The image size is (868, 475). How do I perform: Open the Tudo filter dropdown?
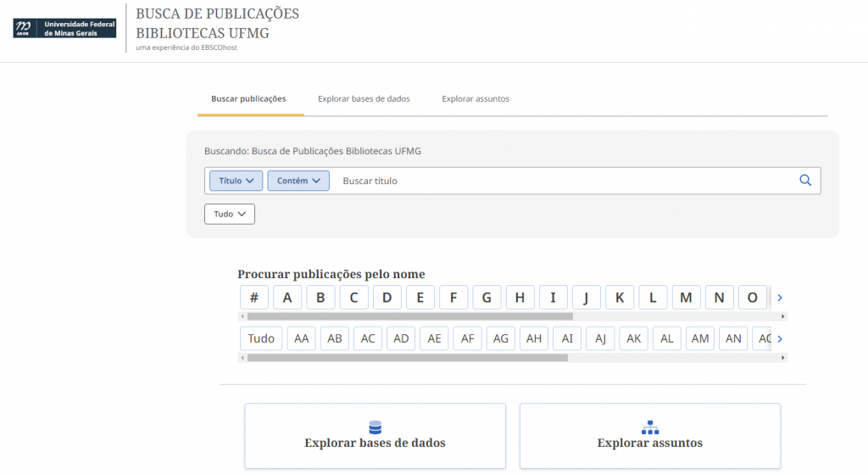click(230, 214)
